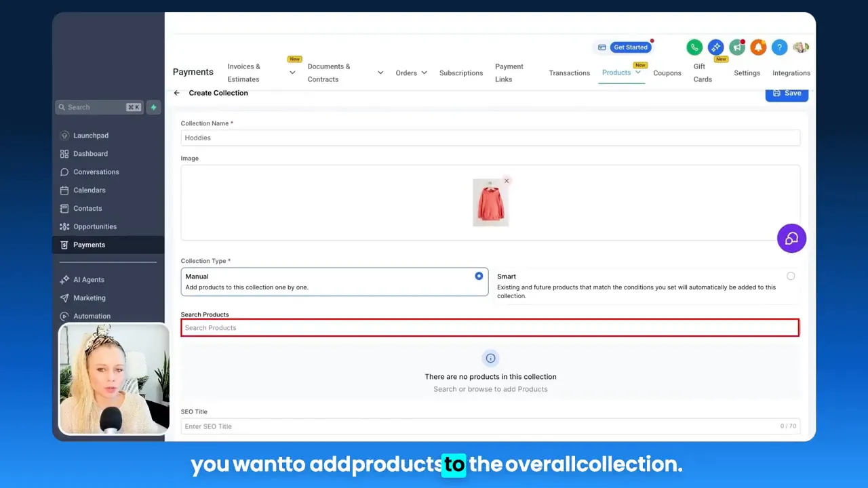868x488 pixels.
Task: Open the Subscriptions tab
Action: (x=461, y=73)
